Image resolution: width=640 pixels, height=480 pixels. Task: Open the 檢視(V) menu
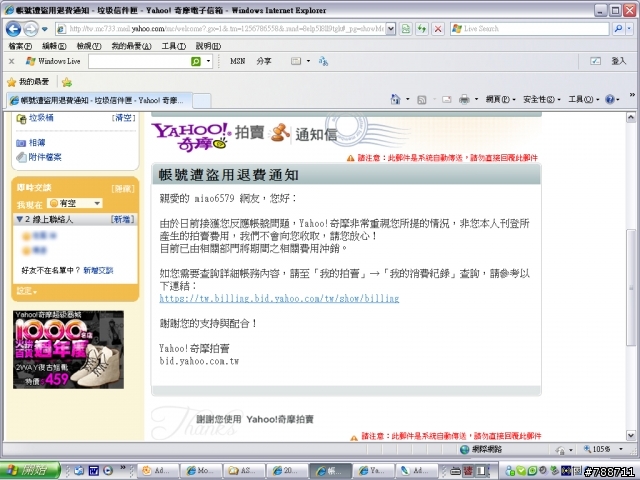pos(89,46)
